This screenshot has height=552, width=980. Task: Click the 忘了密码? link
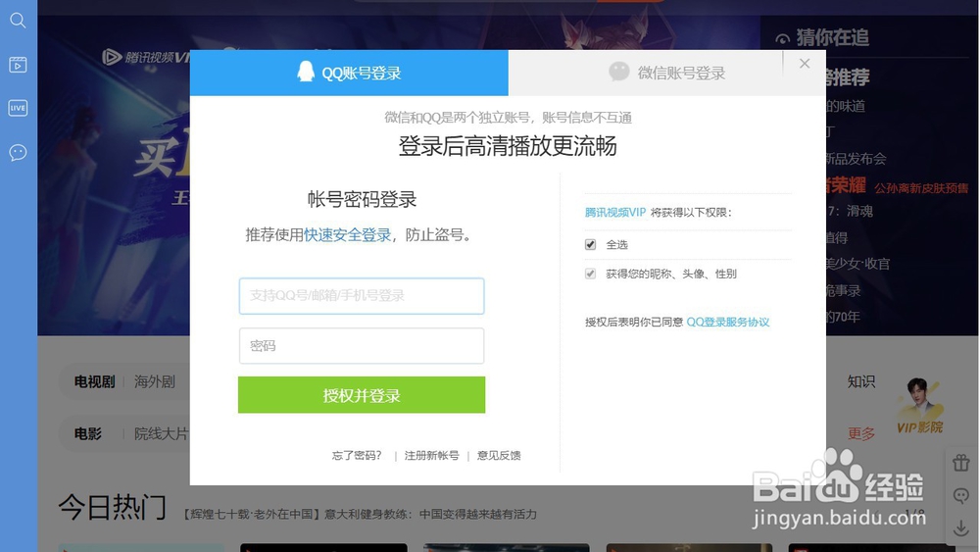pyautogui.click(x=357, y=455)
